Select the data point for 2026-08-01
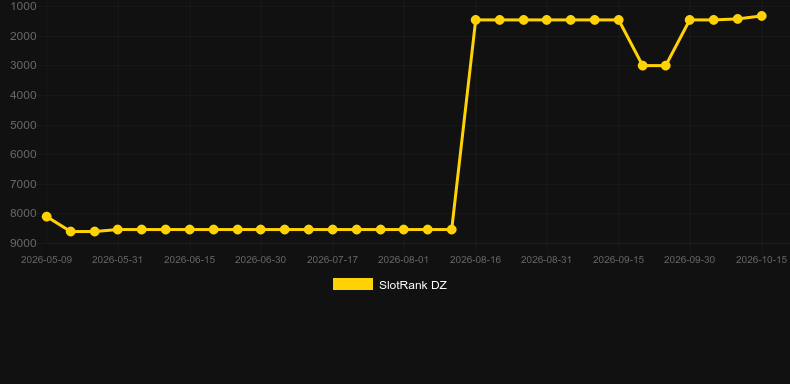This screenshot has width=790, height=384. pyautogui.click(x=404, y=230)
